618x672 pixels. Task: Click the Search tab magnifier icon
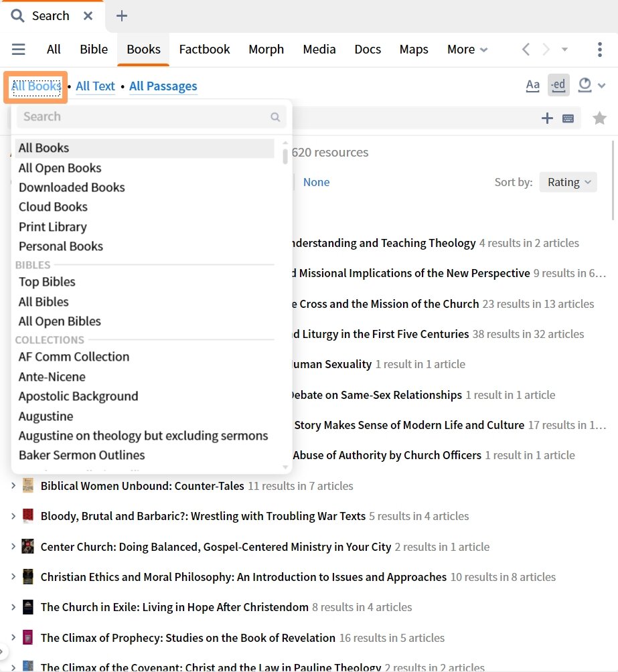tap(17, 16)
